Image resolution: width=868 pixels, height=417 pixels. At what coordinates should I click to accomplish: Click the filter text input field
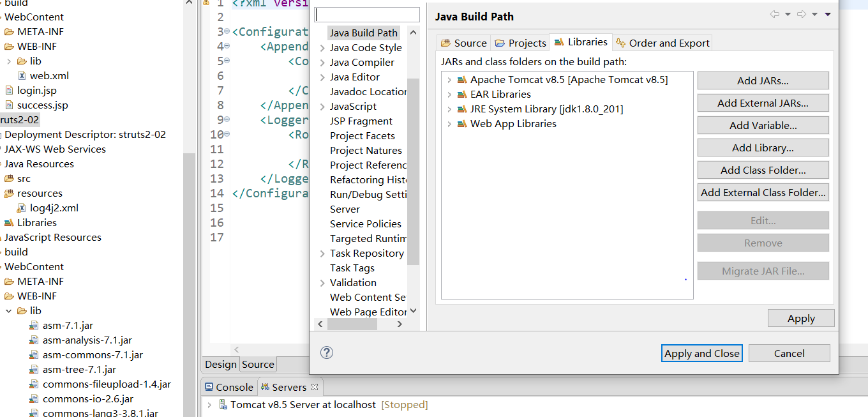(367, 15)
